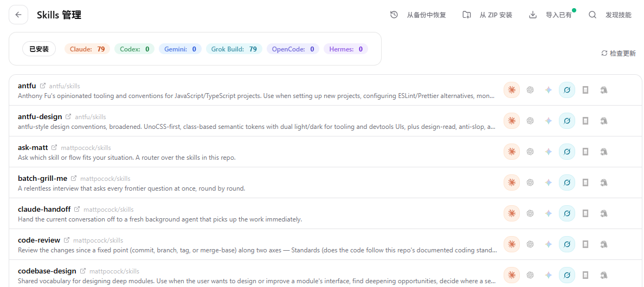644x287 pixels.
Task: Open import existing skills (导入已有)
Action: tap(550, 15)
